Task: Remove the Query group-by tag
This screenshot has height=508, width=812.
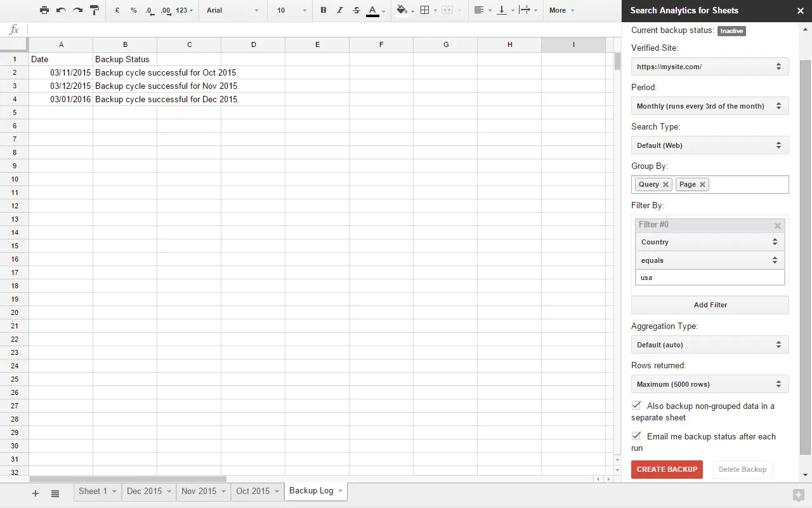Action: (665, 184)
